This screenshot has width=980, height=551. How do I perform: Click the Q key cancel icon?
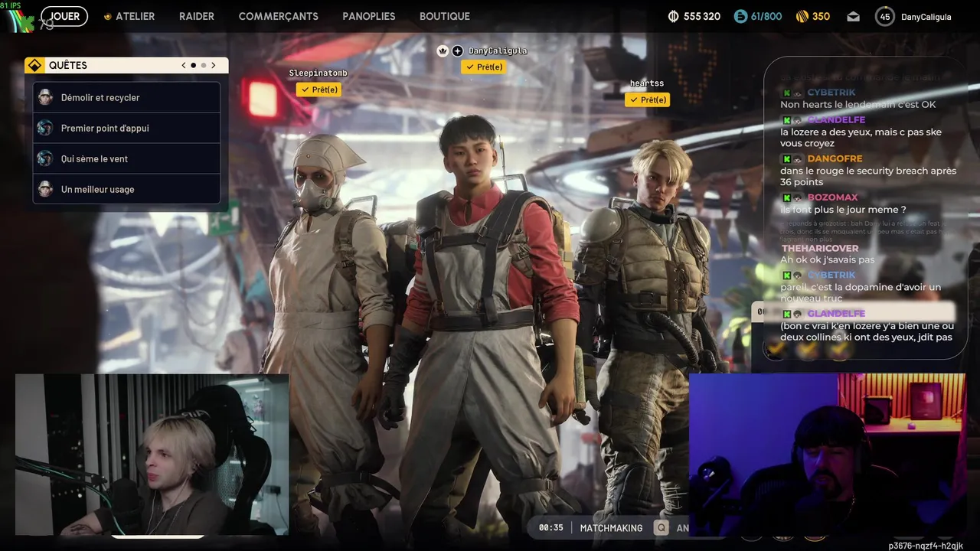tap(660, 527)
